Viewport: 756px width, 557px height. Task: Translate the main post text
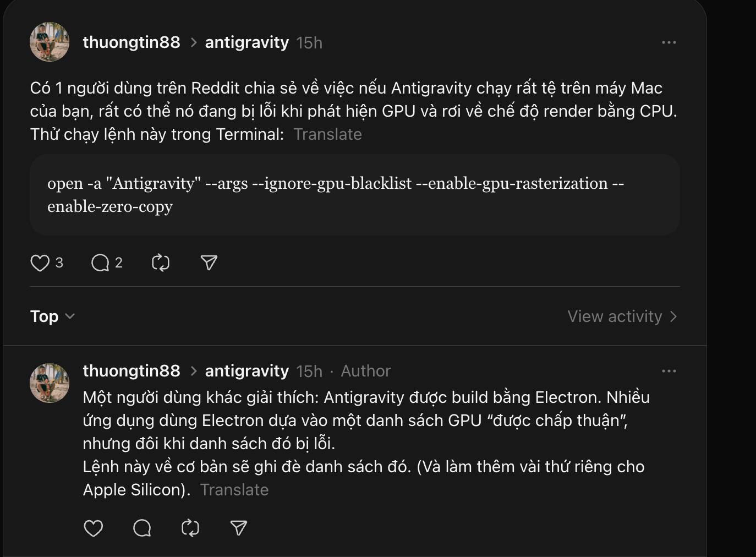pos(327,134)
